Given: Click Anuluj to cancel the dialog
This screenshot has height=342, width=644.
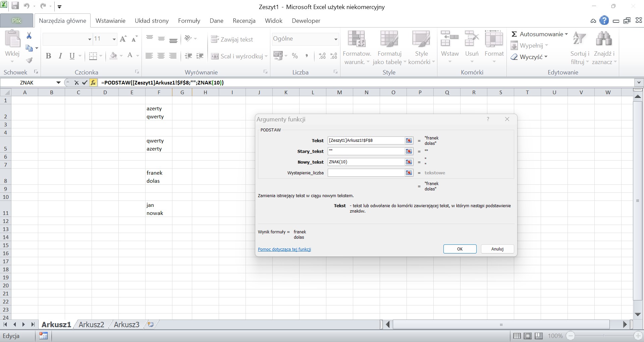Looking at the screenshot, I should coord(497,249).
